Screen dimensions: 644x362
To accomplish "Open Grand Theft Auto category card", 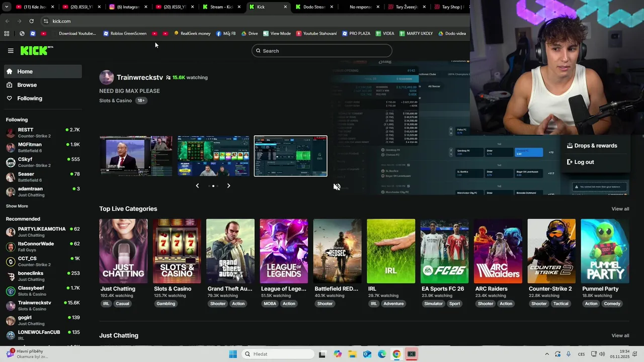I will coord(230,251).
